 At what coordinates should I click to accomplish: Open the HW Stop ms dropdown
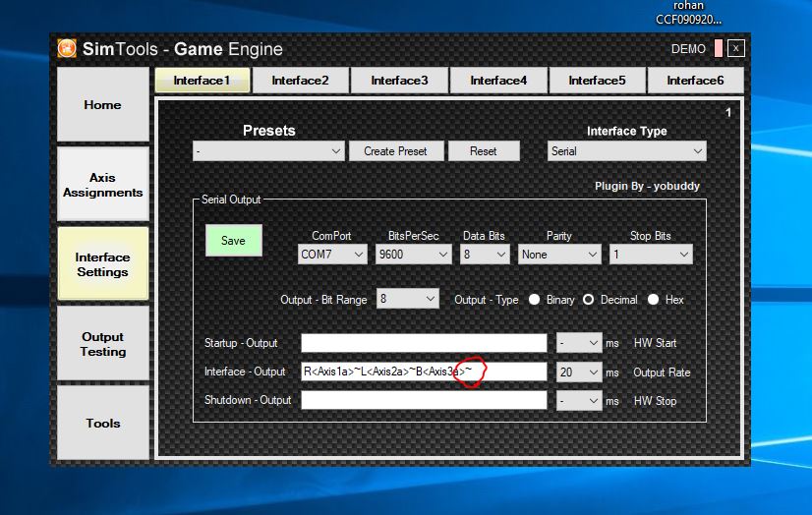tap(579, 401)
